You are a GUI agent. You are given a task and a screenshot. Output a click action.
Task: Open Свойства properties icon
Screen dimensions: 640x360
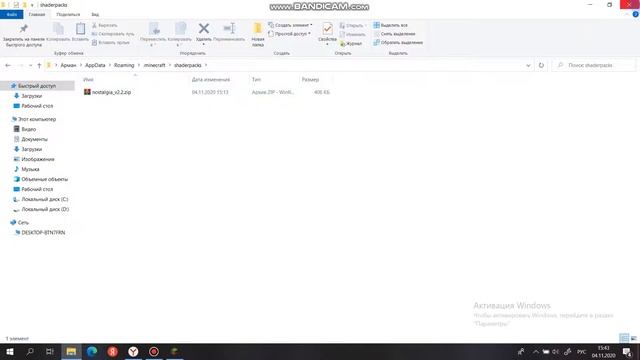pos(327,33)
